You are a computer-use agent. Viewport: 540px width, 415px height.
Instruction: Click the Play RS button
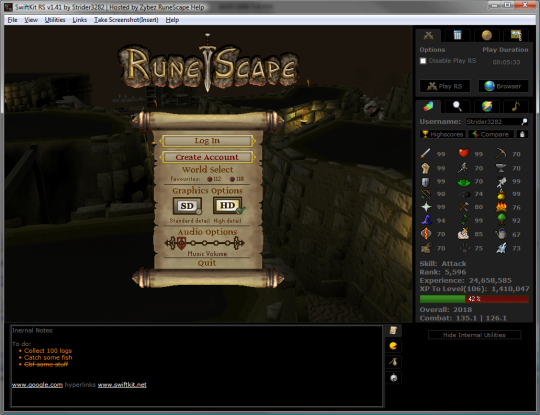[x=445, y=86]
